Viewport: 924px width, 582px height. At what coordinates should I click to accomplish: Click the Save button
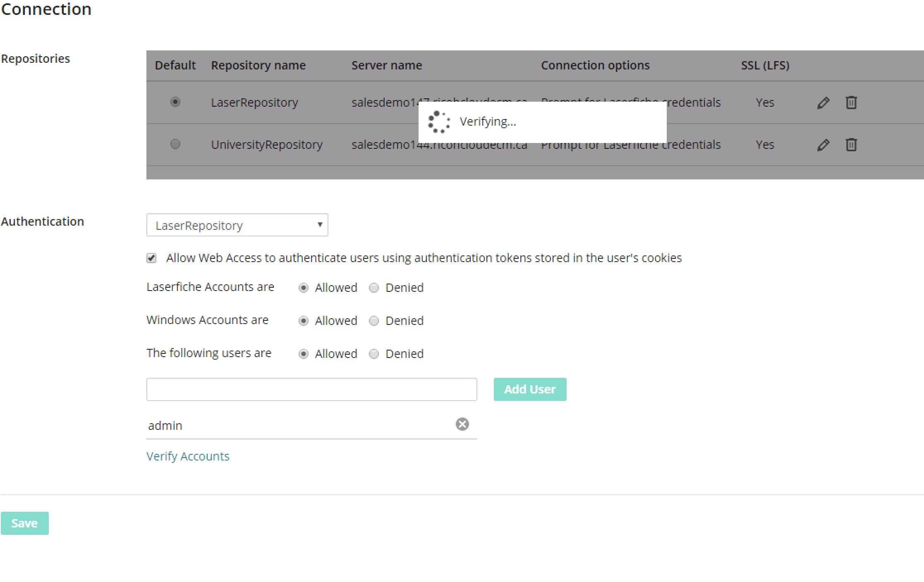click(25, 523)
